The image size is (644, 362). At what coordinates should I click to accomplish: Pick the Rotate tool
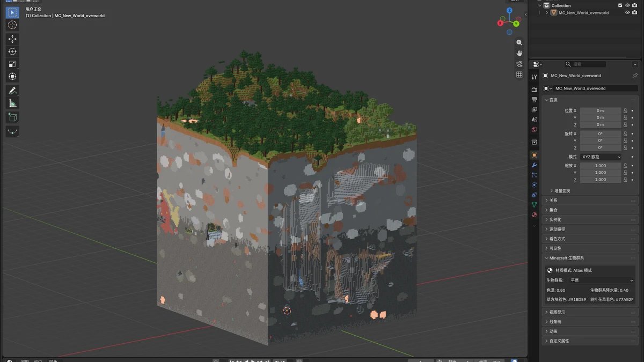[x=12, y=51]
